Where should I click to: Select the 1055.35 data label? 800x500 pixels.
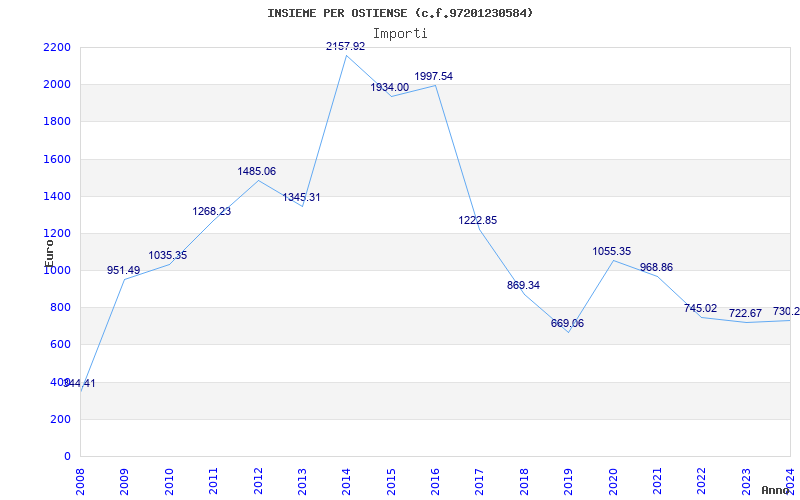pyautogui.click(x=612, y=252)
